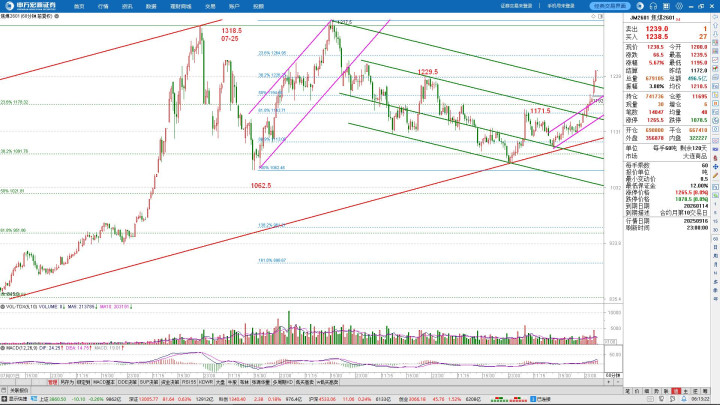Open customer service headset icon
This screenshot has width=720, height=405.
pyautogui.click(x=653, y=6)
